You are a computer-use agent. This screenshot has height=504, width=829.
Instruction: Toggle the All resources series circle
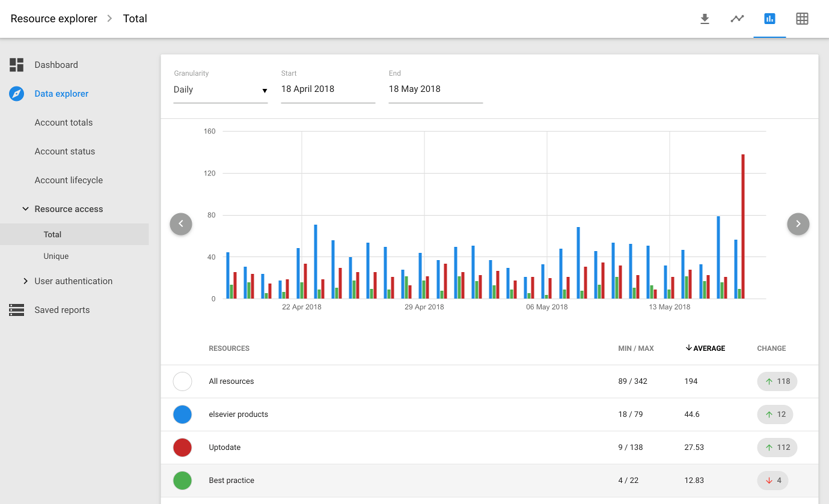coord(182,381)
